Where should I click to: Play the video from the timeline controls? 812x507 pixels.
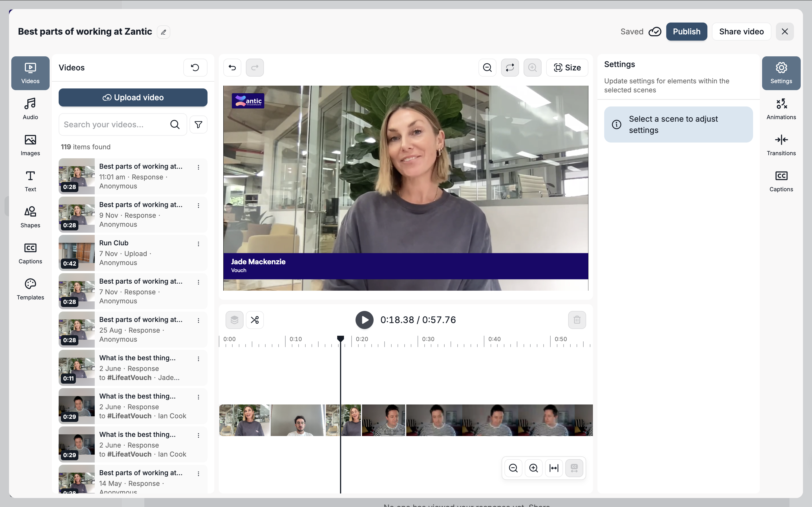[x=364, y=320]
